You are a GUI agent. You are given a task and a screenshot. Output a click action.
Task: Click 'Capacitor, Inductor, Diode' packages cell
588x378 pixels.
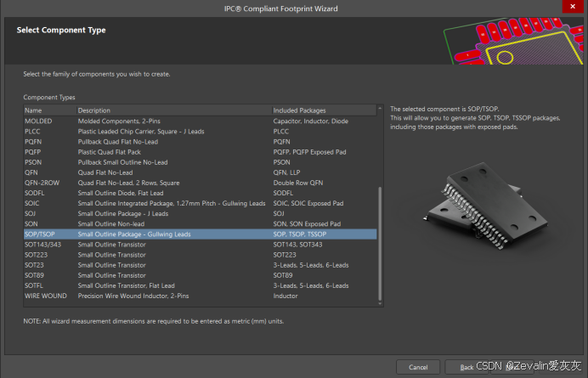click(310, 121)
